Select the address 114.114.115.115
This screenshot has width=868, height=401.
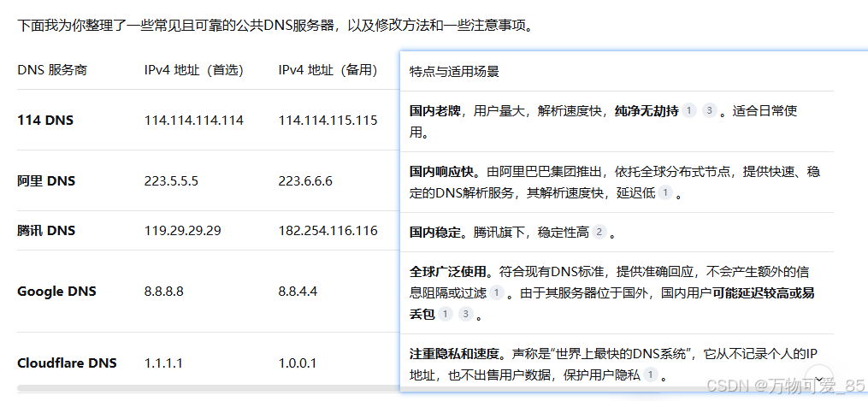coord(328,120)
